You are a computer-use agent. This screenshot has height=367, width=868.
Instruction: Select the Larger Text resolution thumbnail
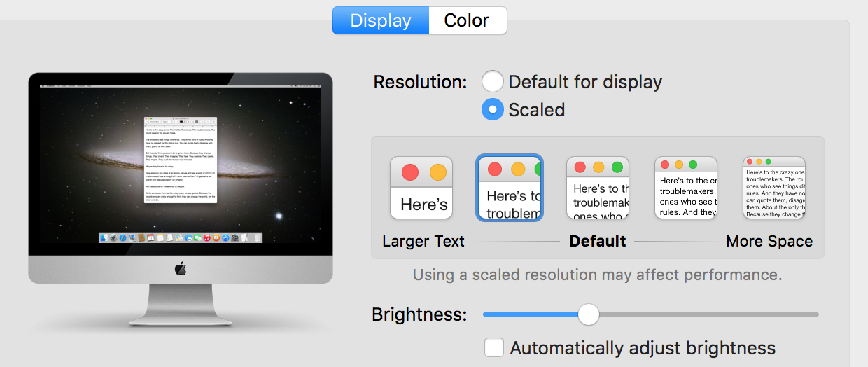[421, 188]
